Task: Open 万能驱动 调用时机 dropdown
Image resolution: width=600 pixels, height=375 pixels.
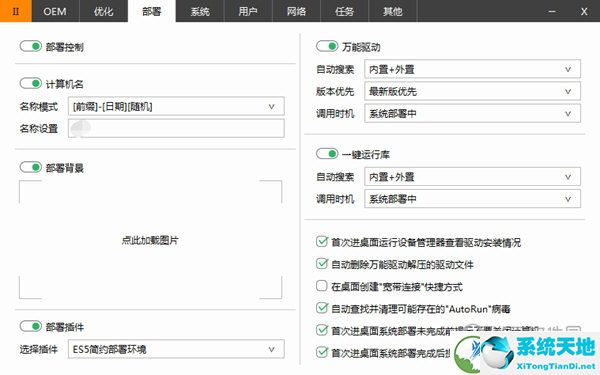Action: (x=472, y=113)
